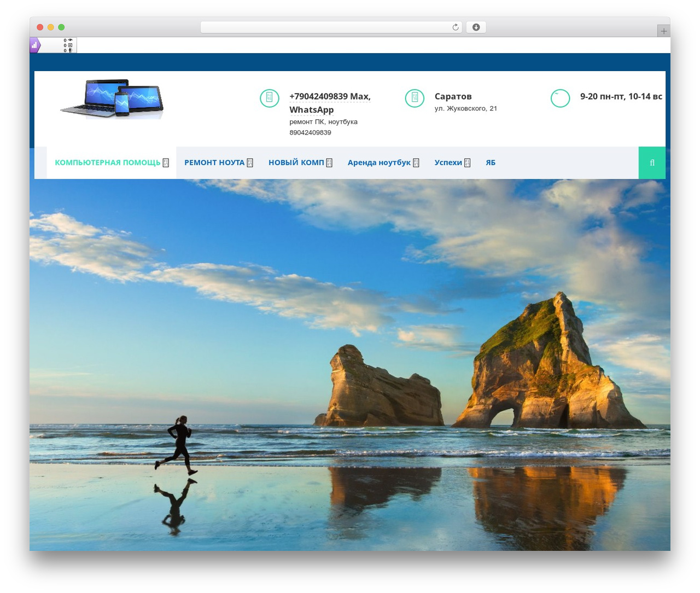Image resolution: width=700 pixels, height=593 pixels.
Task: Close the browser window with the red button
Action: pos(40,27)
